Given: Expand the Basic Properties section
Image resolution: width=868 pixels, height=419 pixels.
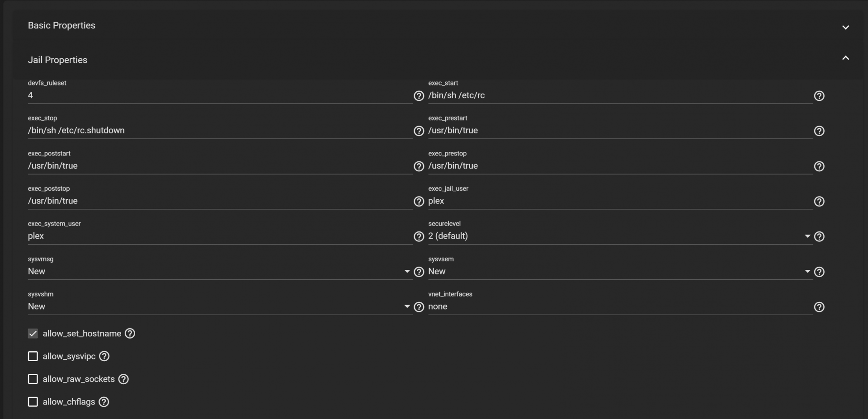Looking at the screenshot, I should pyautogui.click(x=845, y=27).
